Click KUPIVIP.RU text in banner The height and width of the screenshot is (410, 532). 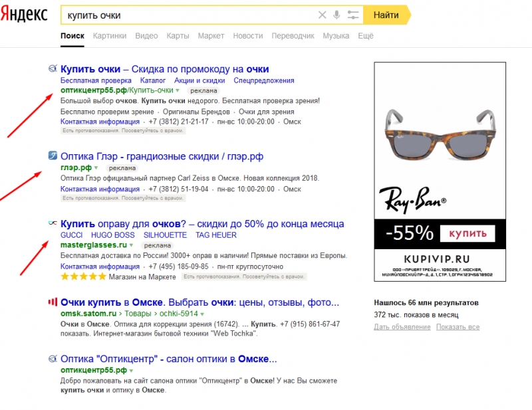tap(437, 259)
